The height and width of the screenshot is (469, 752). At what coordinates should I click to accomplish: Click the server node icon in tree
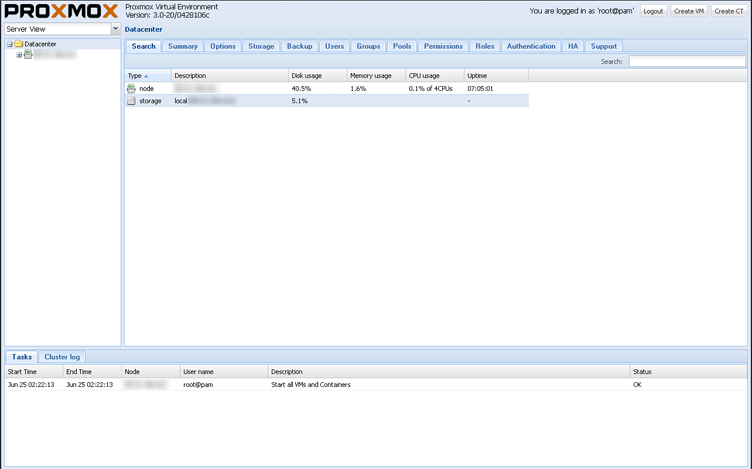pos(28,55)
